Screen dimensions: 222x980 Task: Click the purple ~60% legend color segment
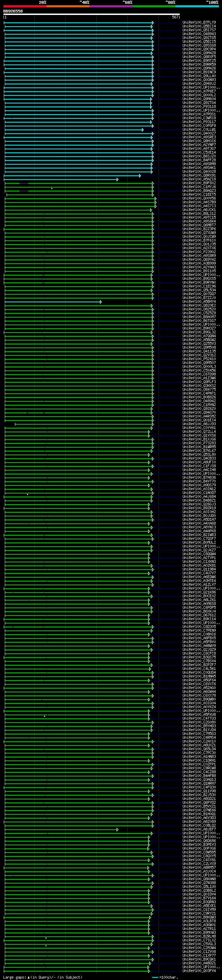pyautogui.click(x=111, y=6)
